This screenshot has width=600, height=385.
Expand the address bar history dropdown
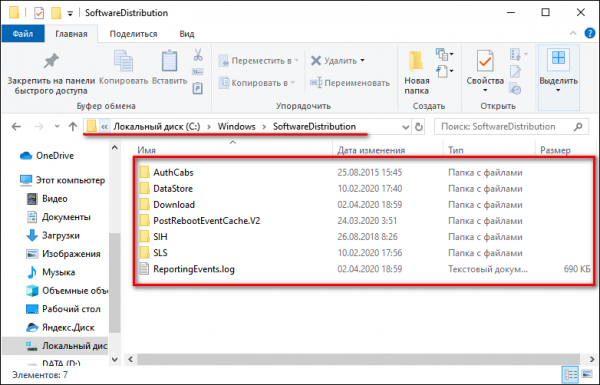pyautogui.click(x=406, y=127)
